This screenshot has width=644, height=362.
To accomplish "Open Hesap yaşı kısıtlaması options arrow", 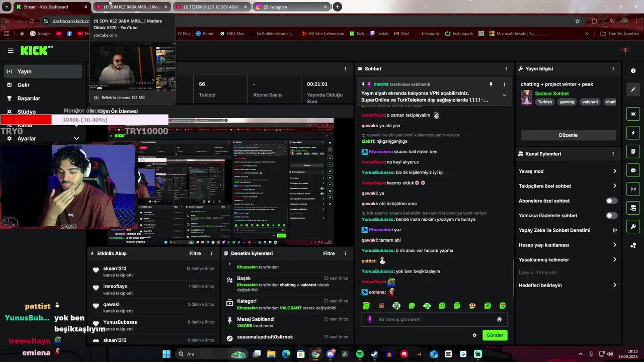I will click(x=614, y=245).
